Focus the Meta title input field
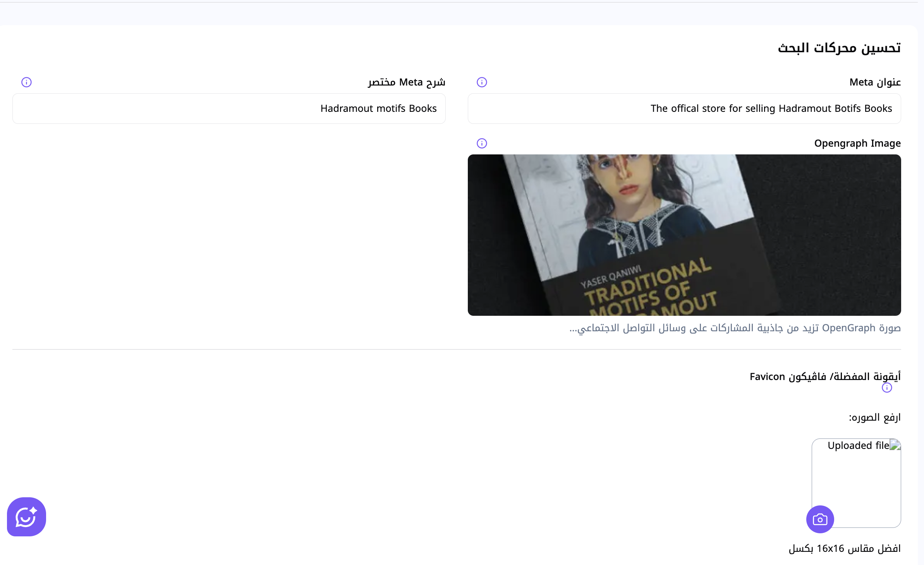Image resolution: width=924 pixels, height=565 pixels. tap(684, 108)
